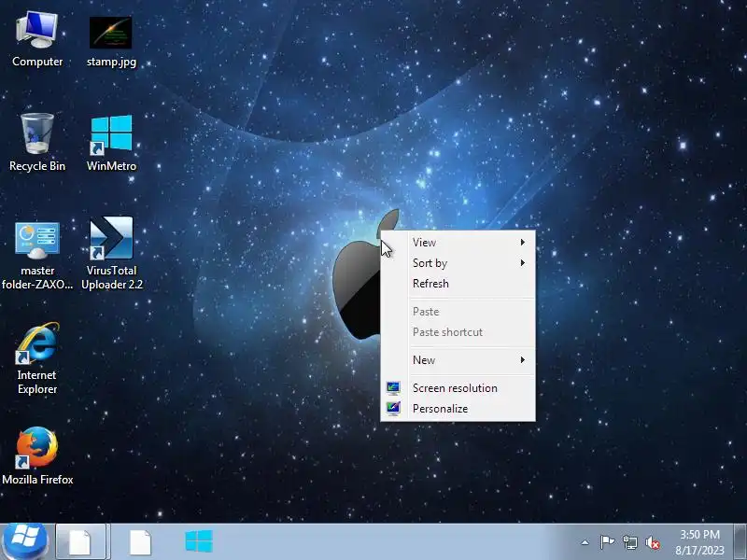747x560 pixels.
Task: Open the Windows Start orb
Action: coord(25,542)
